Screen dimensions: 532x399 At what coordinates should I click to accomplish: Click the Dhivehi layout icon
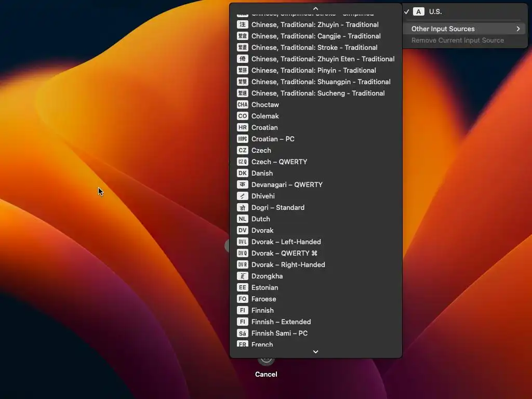pyautogui.click(x=242, y=196)
